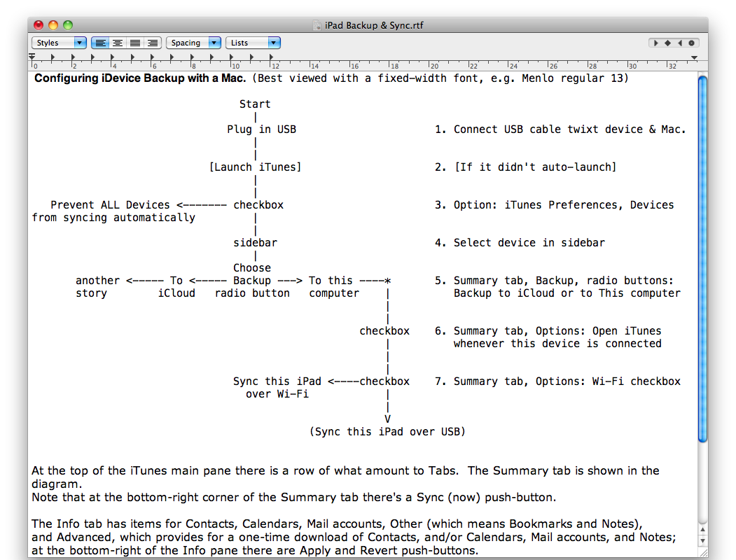736x560 pixels.
Task: Click the paragraph starting 'At the top of the iTunes'
Action: (x=345, y=477)
